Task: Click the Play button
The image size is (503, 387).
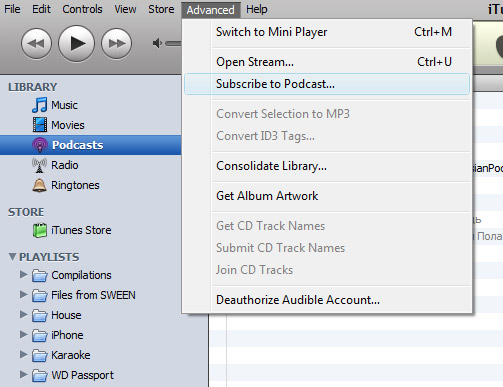Action: (x=76, y=44)
